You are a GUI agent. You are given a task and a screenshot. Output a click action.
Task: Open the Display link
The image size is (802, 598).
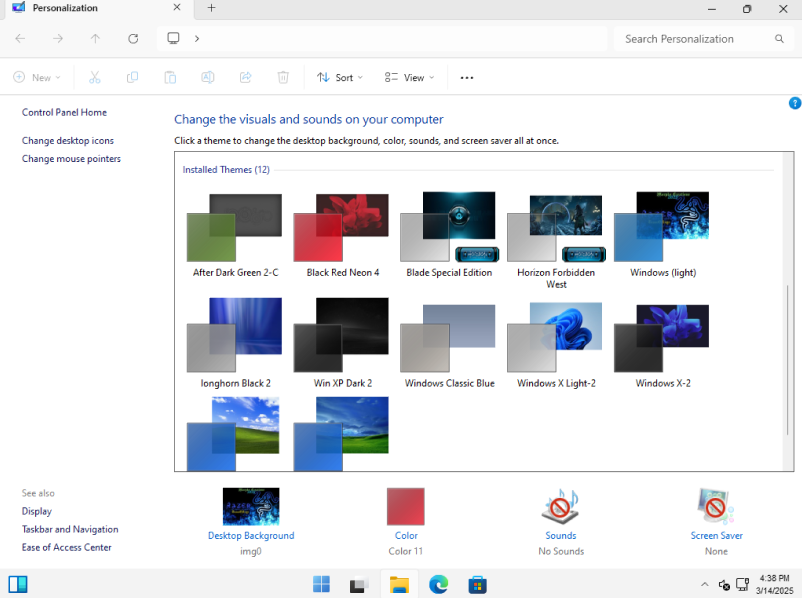37,511
